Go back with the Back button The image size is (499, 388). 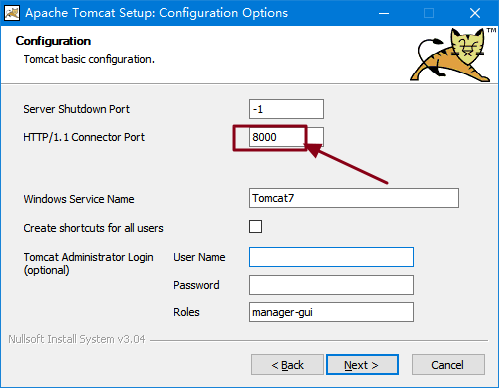tap(287, 365)
